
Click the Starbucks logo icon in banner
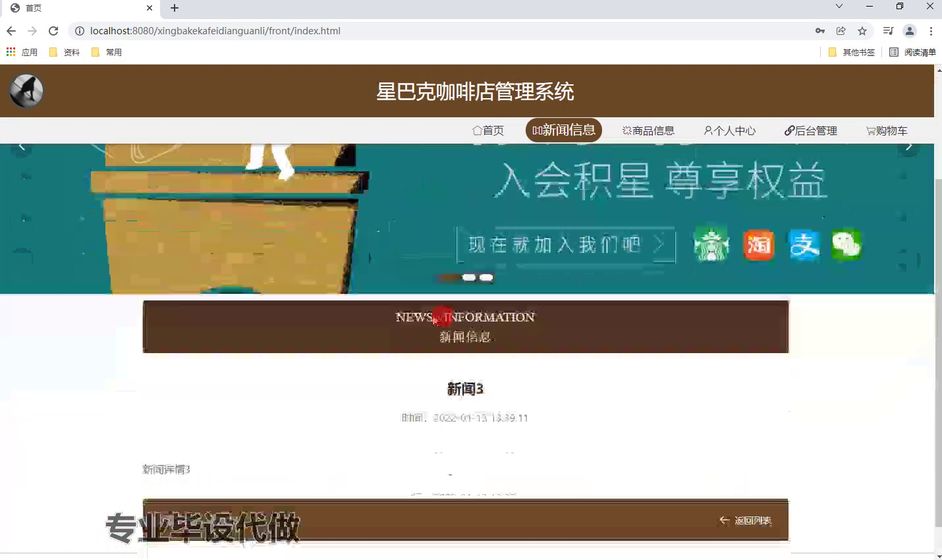point(711,245)
